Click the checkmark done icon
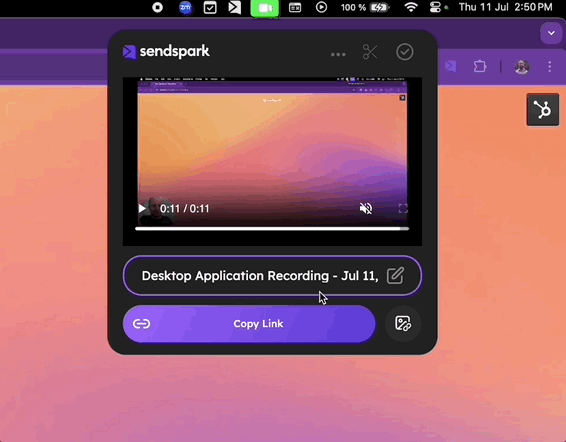This screenshot has width=566, height=442. pyautogui.click(x=405, y=52)
